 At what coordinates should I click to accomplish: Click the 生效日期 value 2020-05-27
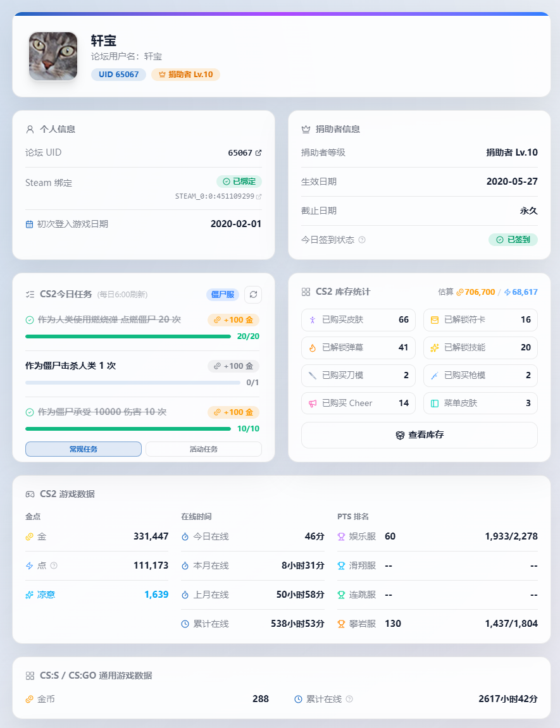tap(512, 182)
